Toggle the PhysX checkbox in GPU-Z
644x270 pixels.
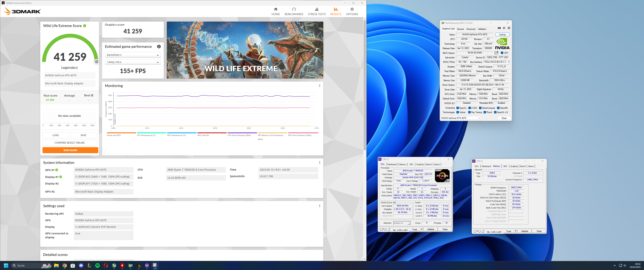[x=485, y=112]
